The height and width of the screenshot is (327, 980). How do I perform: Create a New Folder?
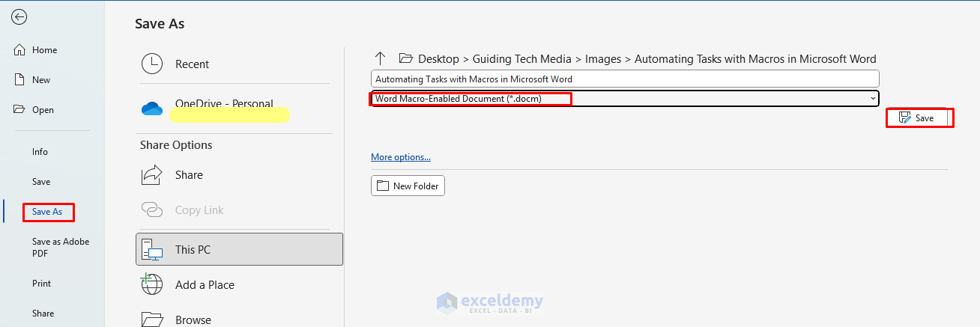pos(408,186)
